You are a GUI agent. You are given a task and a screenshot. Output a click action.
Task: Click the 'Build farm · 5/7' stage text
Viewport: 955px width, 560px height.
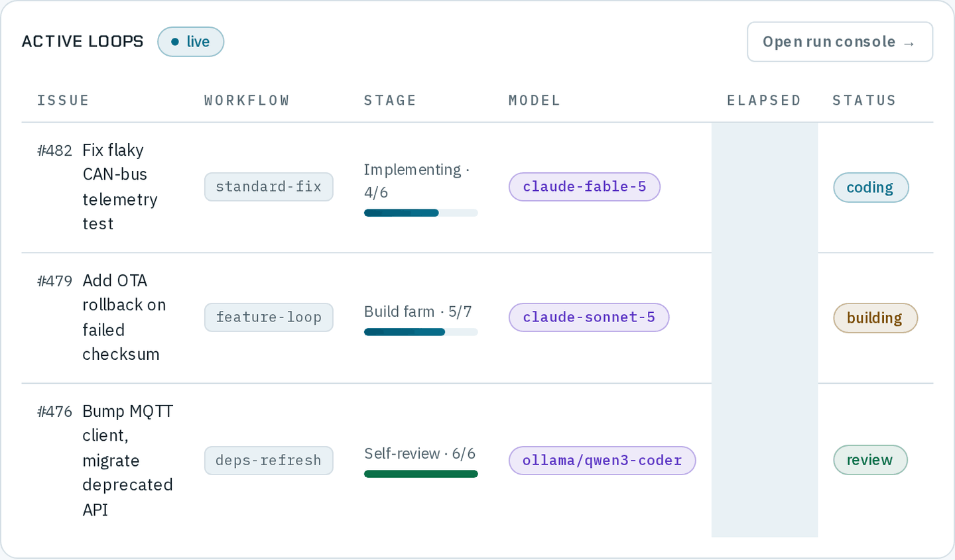tap(418, 311)
